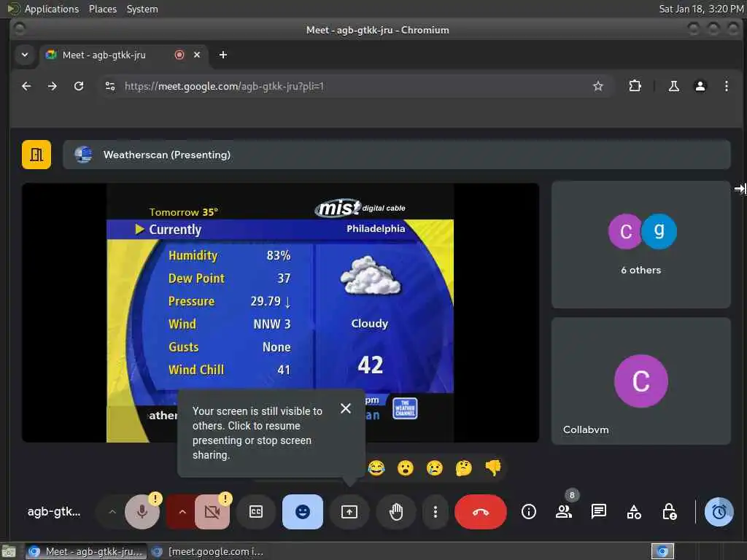
Task: Open host controls lock icon
Action: [x=670, y=512]
